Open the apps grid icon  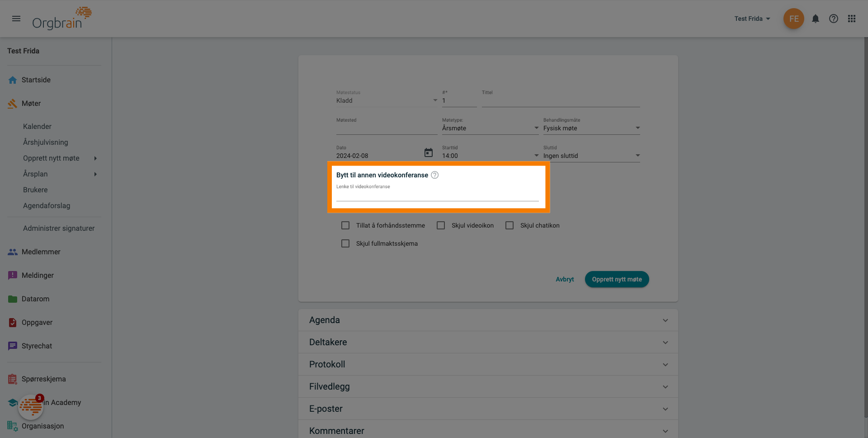[x=851, y=19]
